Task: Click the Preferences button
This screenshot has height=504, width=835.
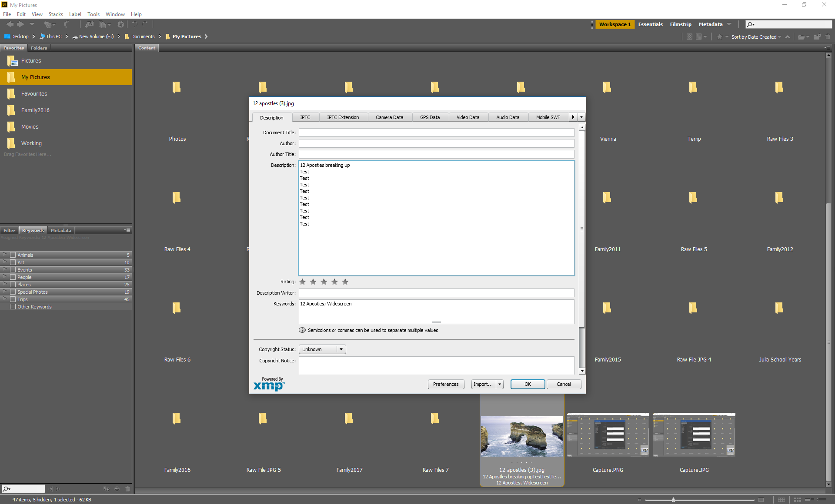Action: point(446,384)
